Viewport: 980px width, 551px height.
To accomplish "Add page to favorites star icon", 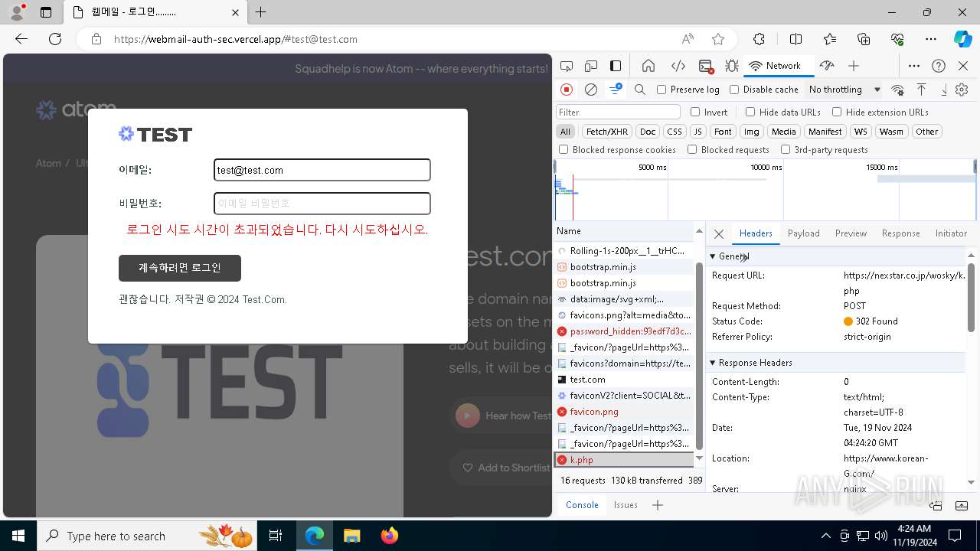I will coord(718,39).
